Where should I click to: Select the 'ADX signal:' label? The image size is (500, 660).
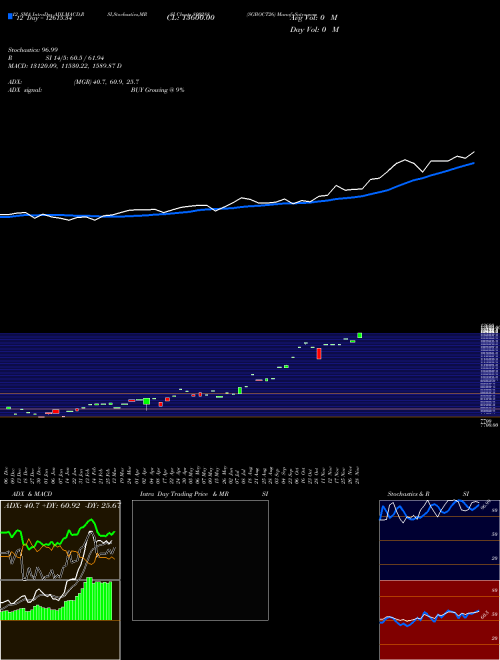tap(25, 90)
